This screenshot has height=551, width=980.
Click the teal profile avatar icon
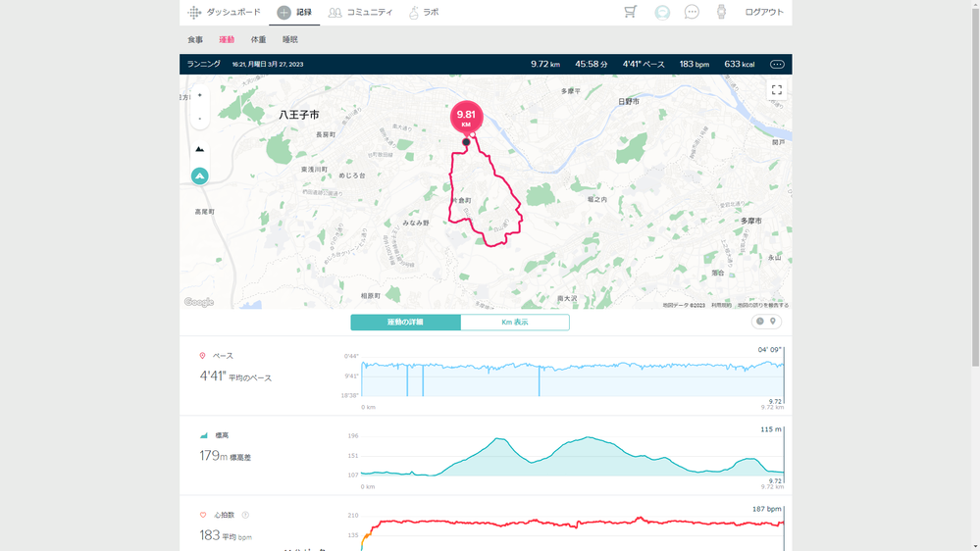(662, 12)
